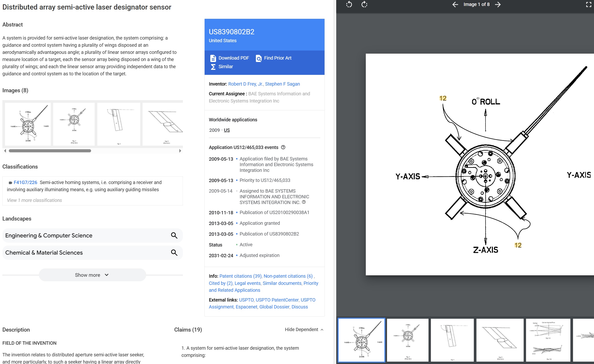Go to previous image arrow
The image size is (594, 364).
click(455, 4)
